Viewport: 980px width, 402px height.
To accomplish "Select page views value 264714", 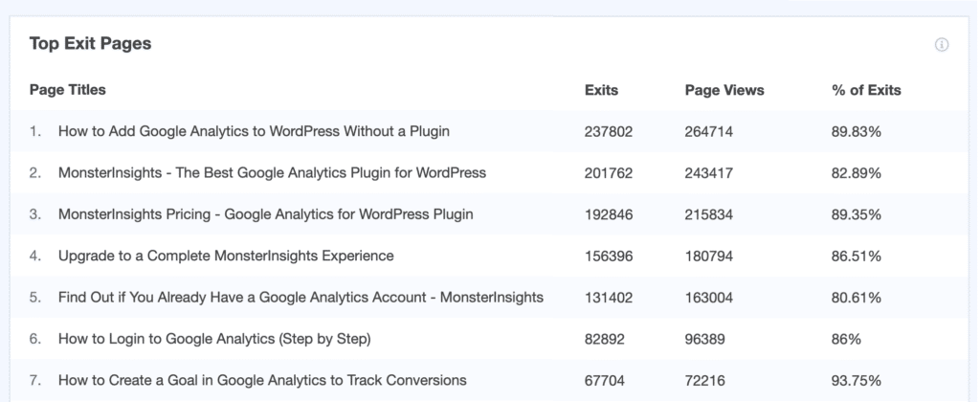I will click(x=709, y=132).
